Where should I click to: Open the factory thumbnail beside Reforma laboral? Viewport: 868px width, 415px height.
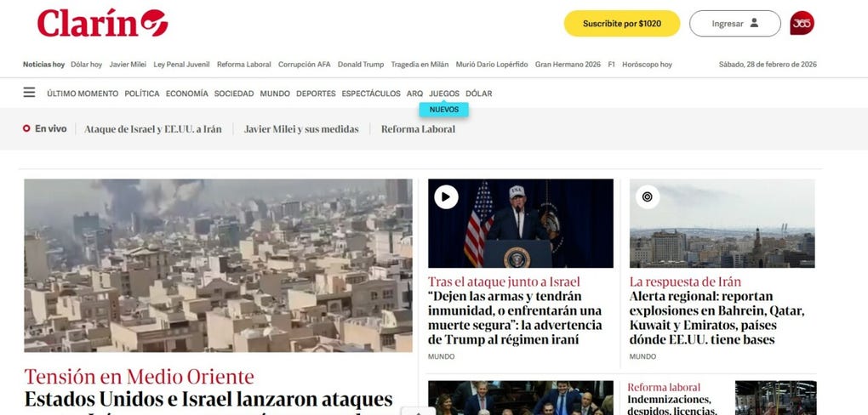coord(775,398)
